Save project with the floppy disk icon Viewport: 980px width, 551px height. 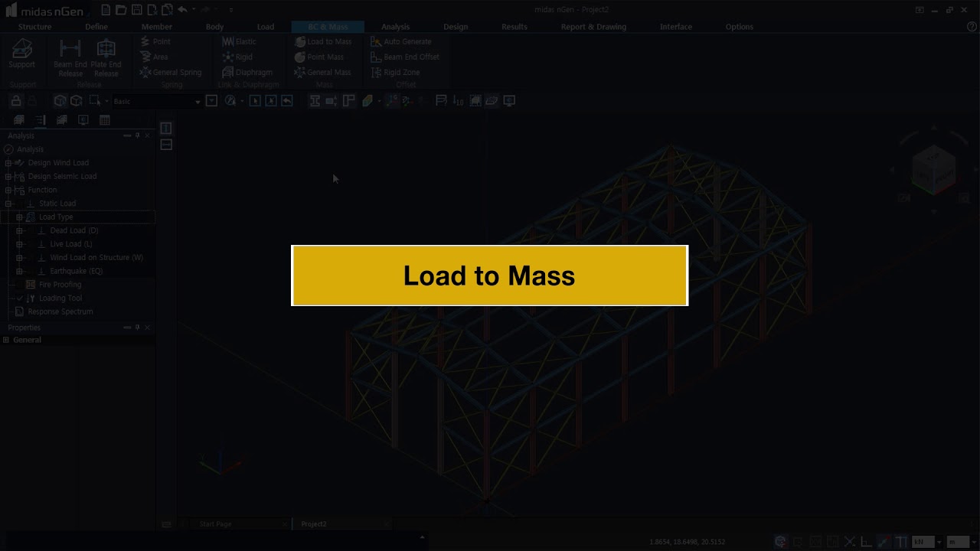[x=136, y=10]
